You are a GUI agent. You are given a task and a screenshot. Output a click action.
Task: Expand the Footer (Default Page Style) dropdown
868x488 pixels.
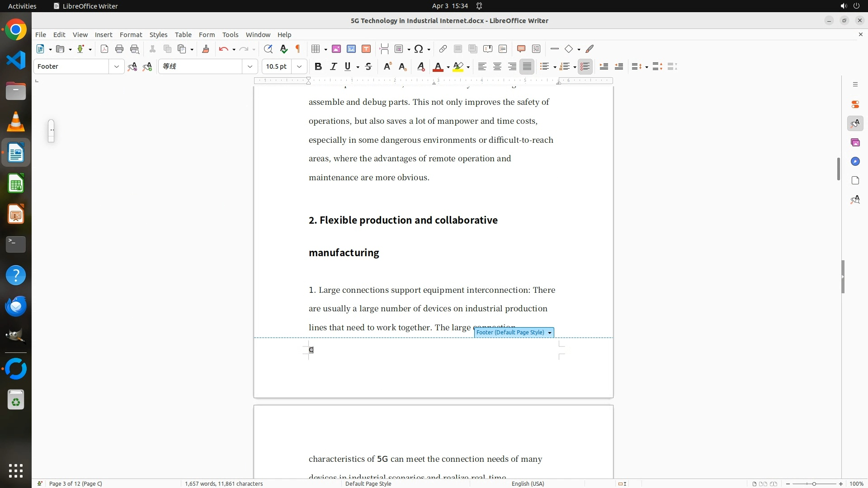pos(550,333)
